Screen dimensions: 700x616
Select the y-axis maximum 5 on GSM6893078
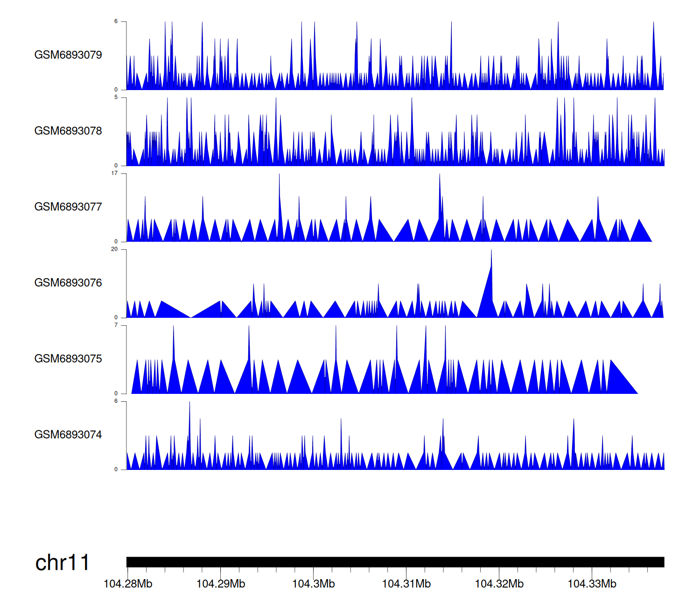pyautogui.click(x=116, y=98)
